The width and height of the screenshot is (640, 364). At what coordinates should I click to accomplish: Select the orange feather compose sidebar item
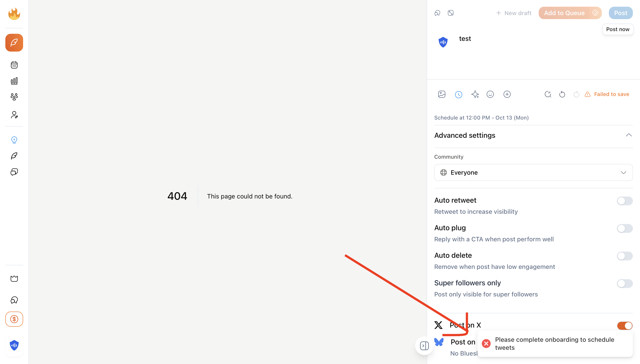click(x=14, y=43)
